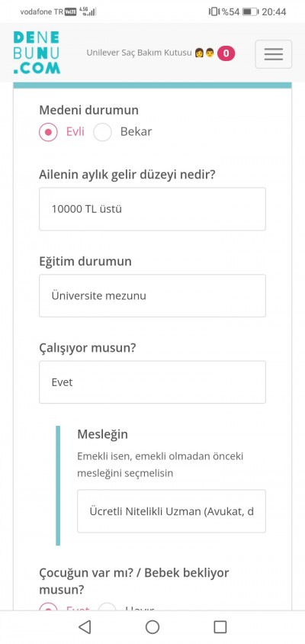305x644 pixels.
Task: Open the Mesleğin profession dropdown
Action: (x=172, y=511)
